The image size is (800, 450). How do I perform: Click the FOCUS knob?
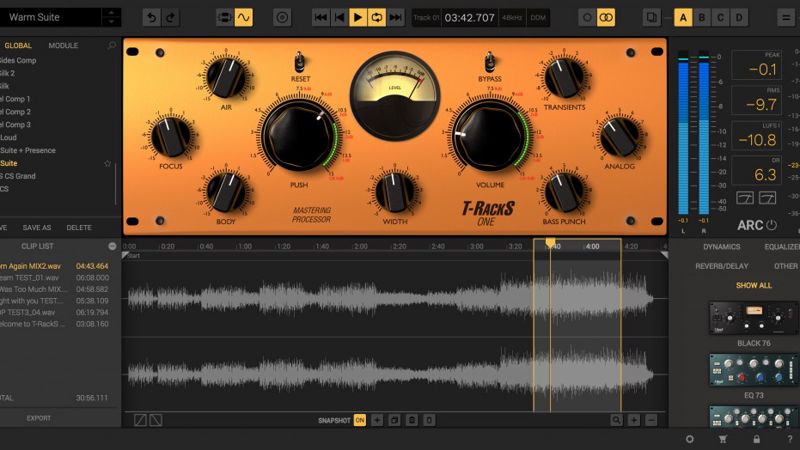171,137
